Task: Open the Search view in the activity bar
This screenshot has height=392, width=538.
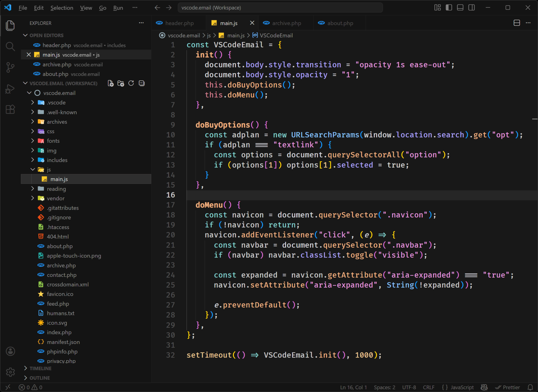Action: pyautogui.click(x=10, y=46)
